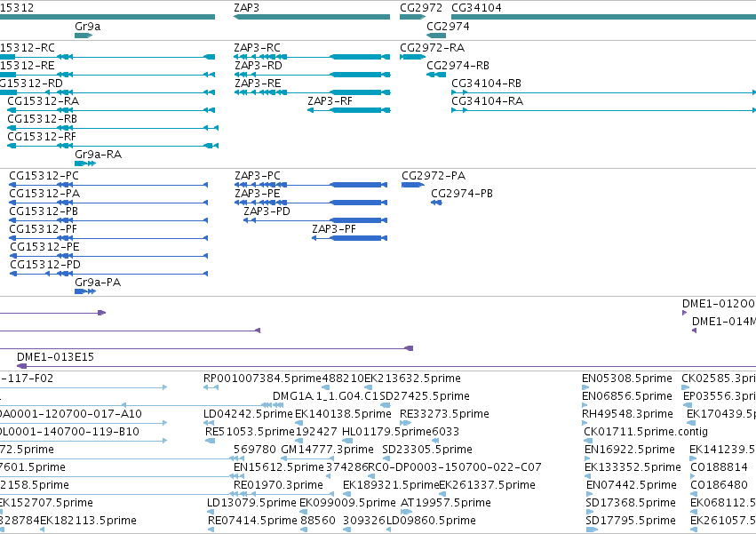Select the CG2974-PB protein label
This screenshot has width=756, height=534.
(x=462, y=194)
